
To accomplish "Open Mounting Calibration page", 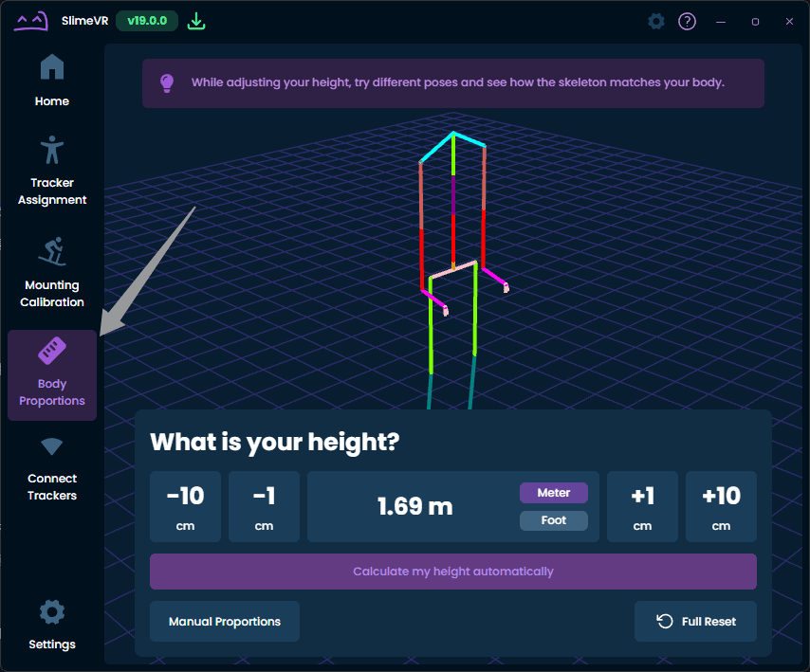I will 52,273.
